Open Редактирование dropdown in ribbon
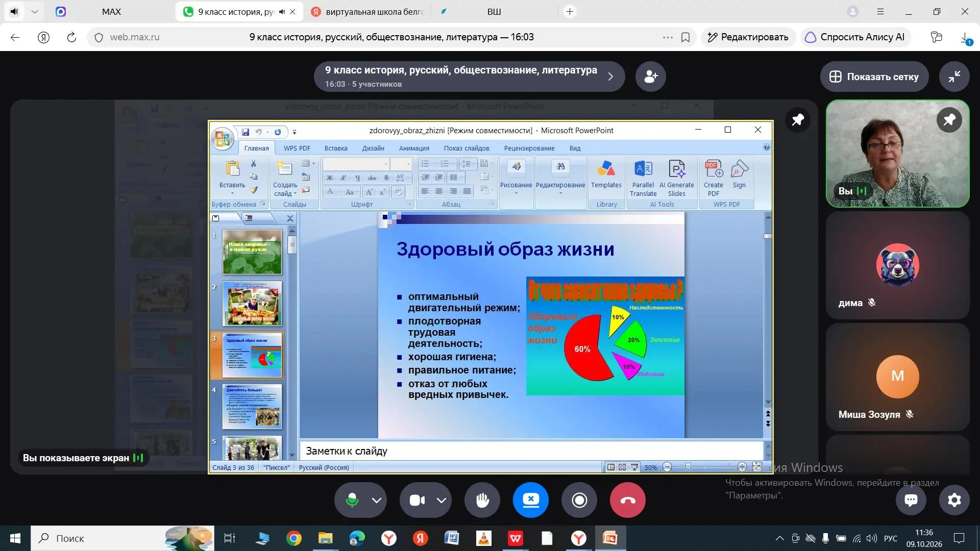 (x=560, y=179)
